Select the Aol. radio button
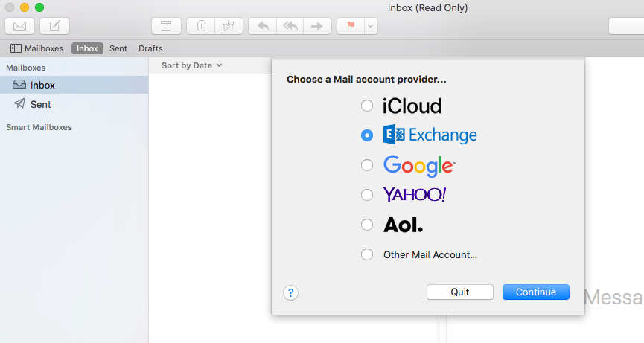The image size is (644, 343). (366, 225)
